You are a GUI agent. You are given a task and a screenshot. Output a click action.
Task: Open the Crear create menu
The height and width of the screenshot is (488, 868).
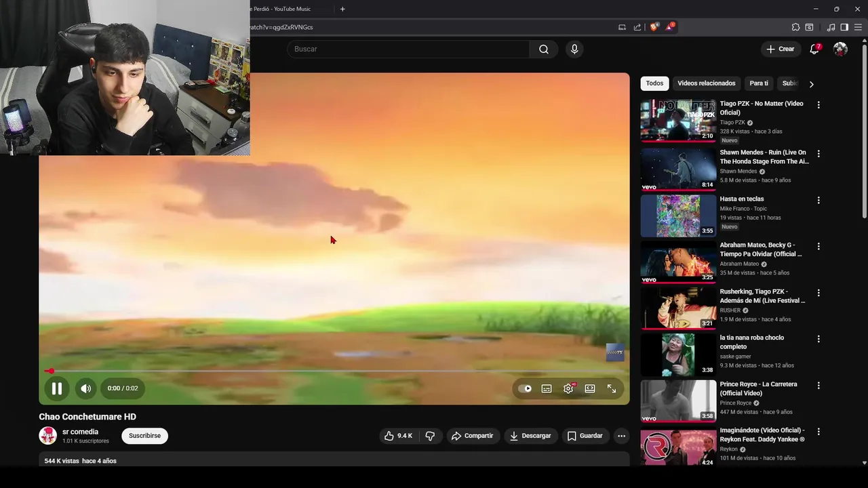[780, 49]
